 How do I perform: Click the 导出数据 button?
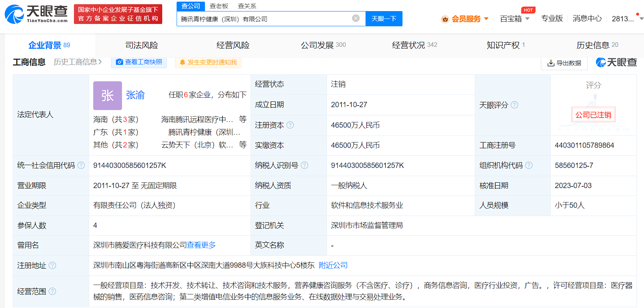564,63
